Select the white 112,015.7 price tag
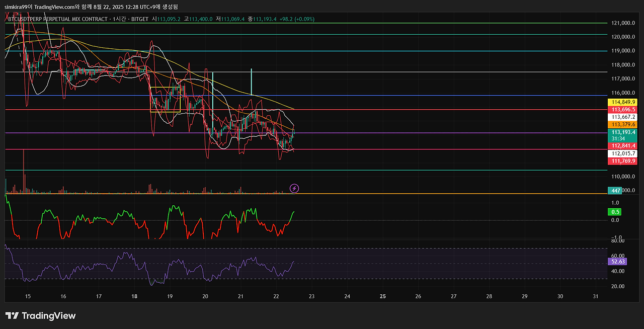644x329 pixels. coord(623,153)
